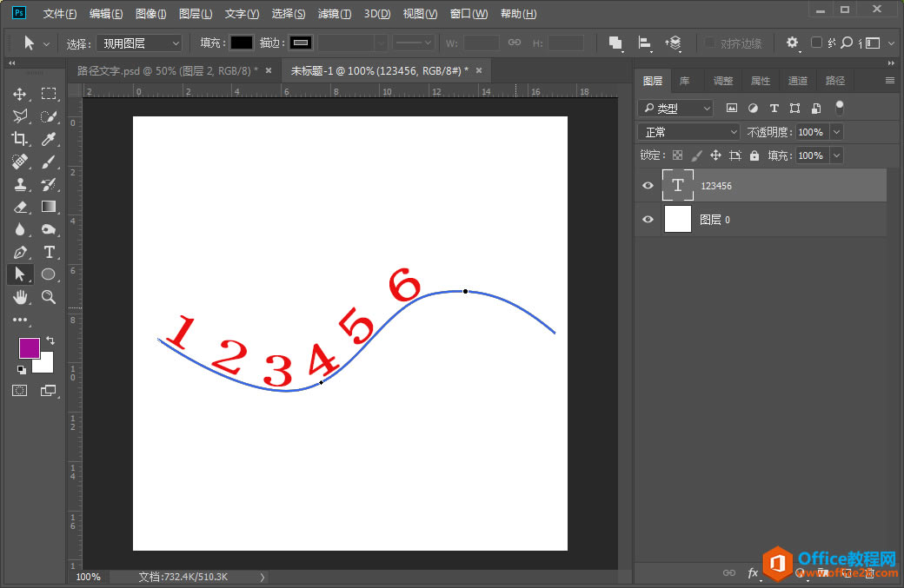The image size is (904, 588).
Task: Tick the checkbox next to the gear
Action: tap(816, 43)
